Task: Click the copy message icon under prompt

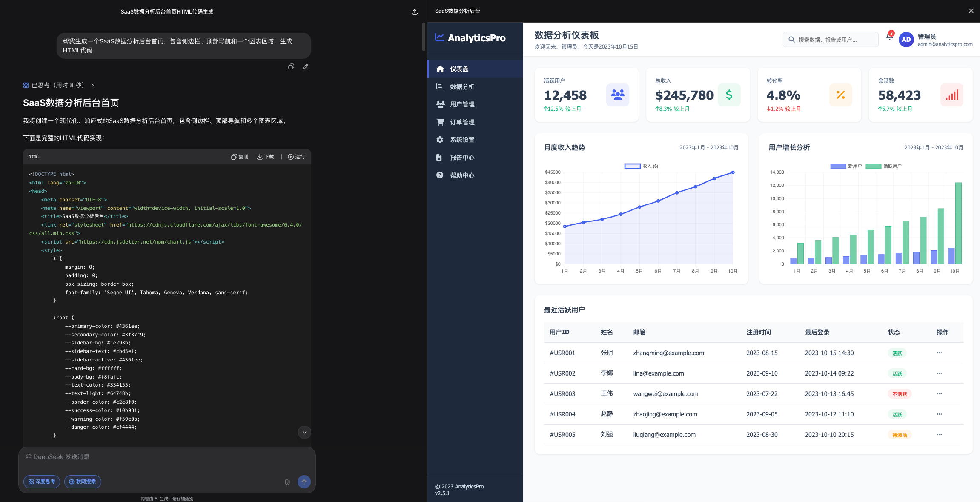Action: click(291, 67)
